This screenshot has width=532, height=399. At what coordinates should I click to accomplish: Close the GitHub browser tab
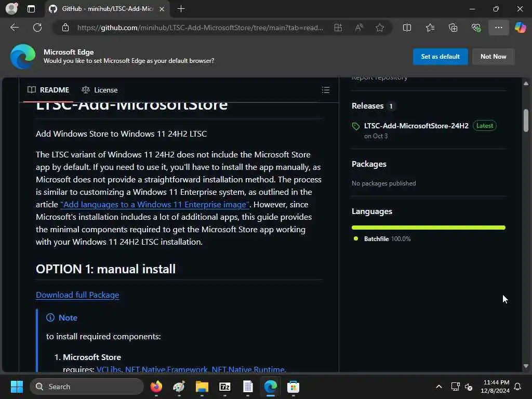coord(162,9)
